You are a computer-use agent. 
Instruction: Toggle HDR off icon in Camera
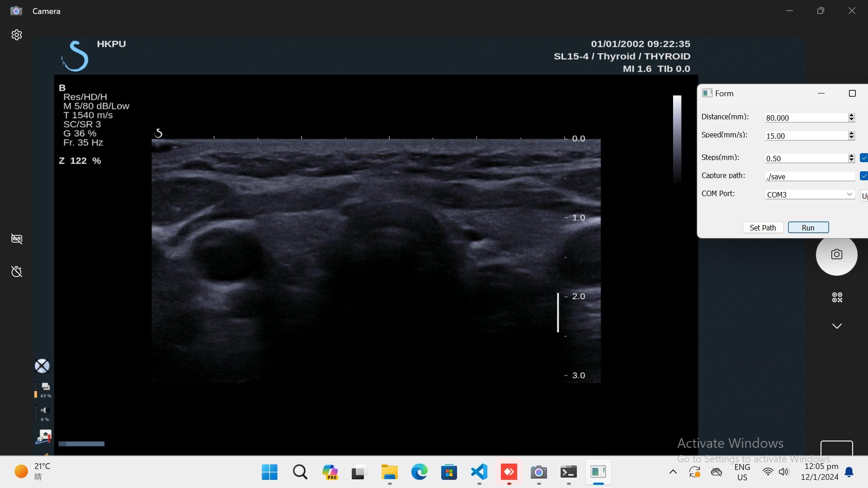[17, 239]
